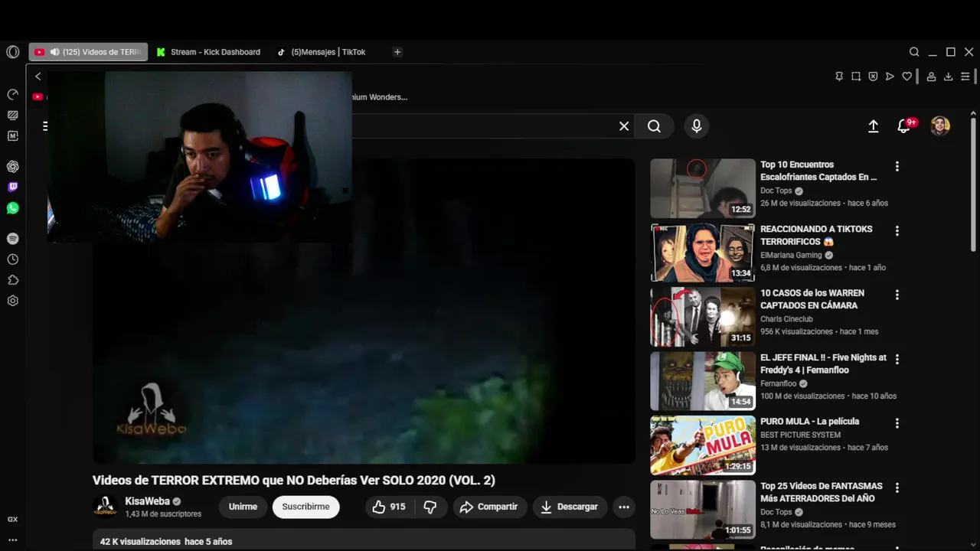Open the sidebar three-dot setup menu

coord(13,540)
